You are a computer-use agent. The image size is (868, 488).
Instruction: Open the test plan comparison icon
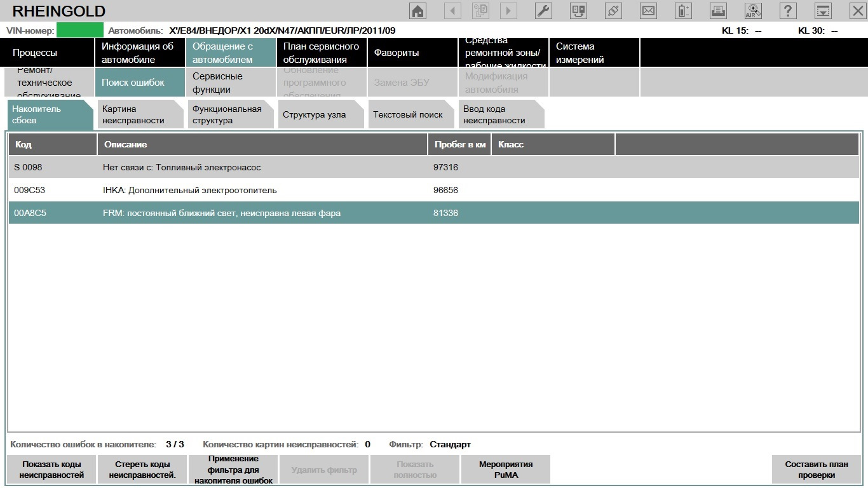pyautogui.click(x=578, y=10)
